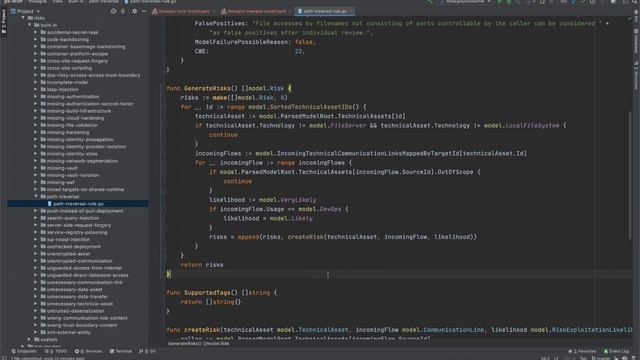Click the GenerateRisks breadcrumb at editor bottom

tap(198, 344)
